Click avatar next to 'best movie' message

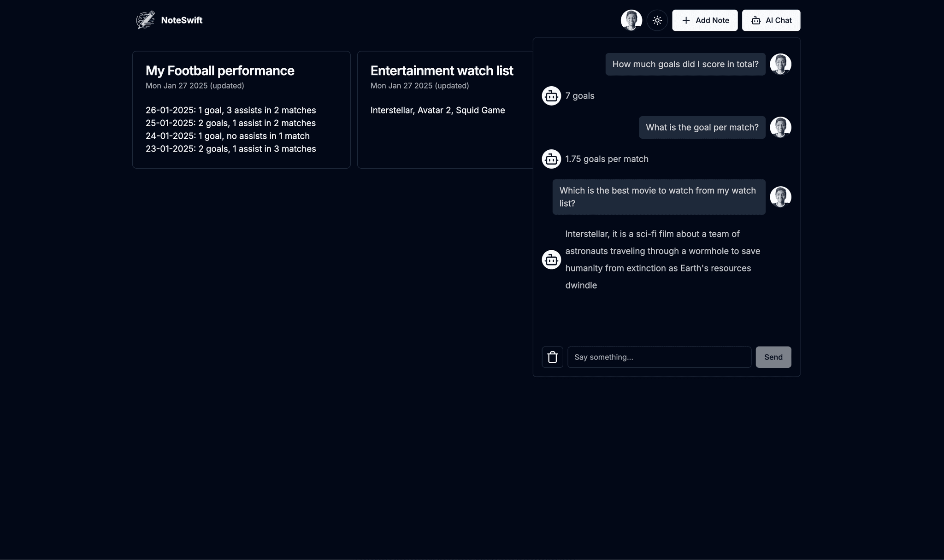pos(780,197)
